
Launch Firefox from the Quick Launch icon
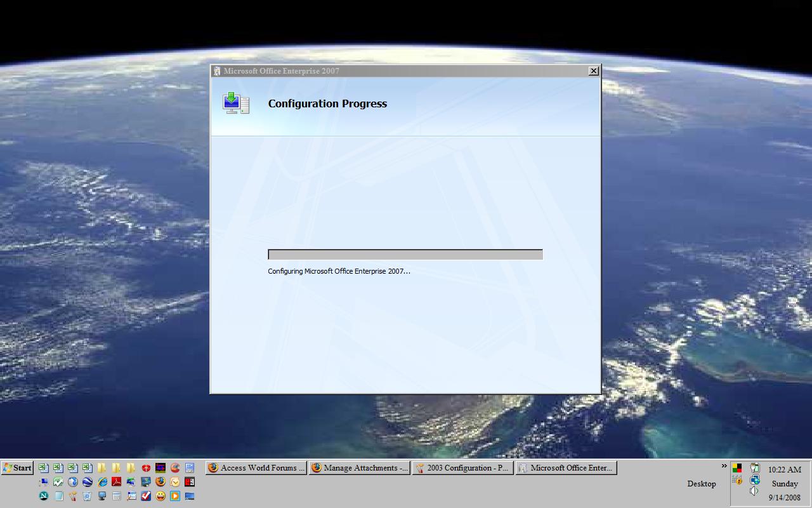click(160, 482)
